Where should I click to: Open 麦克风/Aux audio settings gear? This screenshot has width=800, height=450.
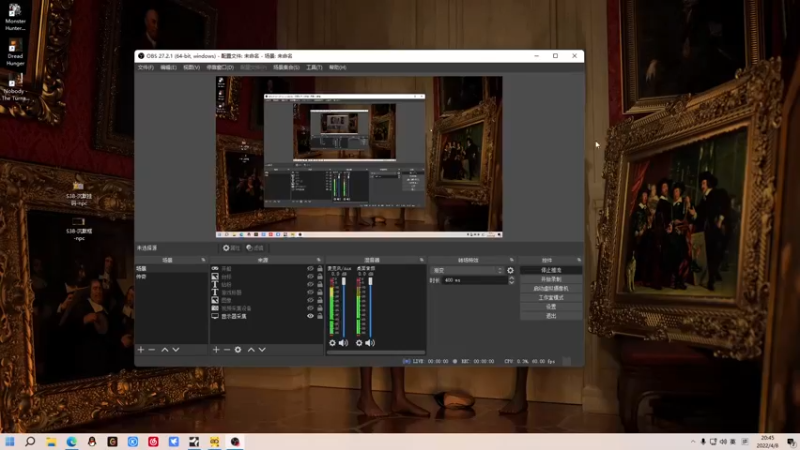coord(333,343)
